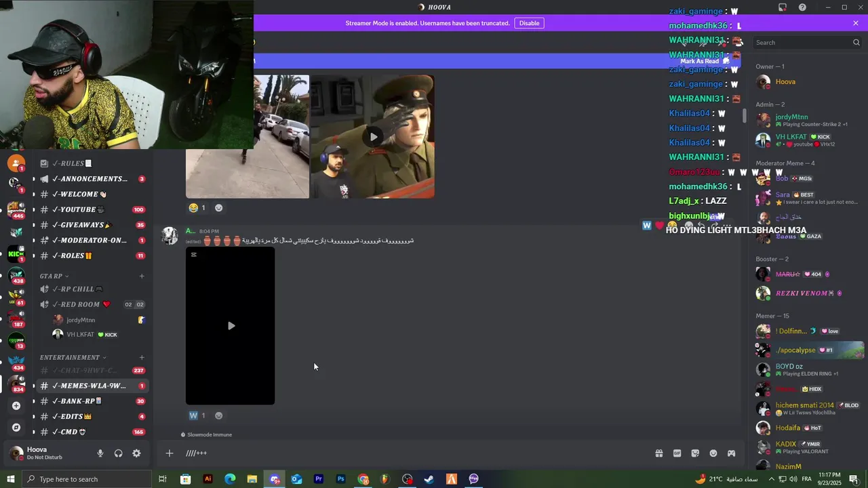Click the plus attachment button in message bar
Screen dimensions: 868x488
170,453
